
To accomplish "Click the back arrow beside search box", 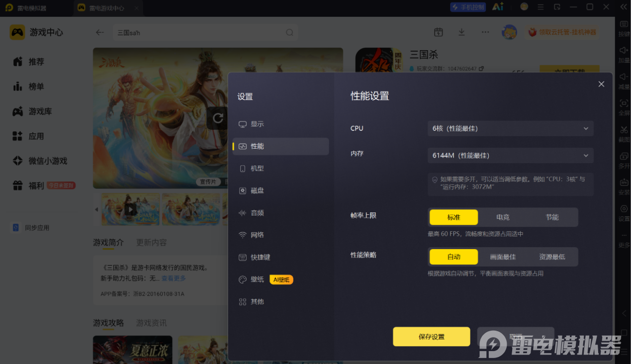I will click(x=100, y=32).
